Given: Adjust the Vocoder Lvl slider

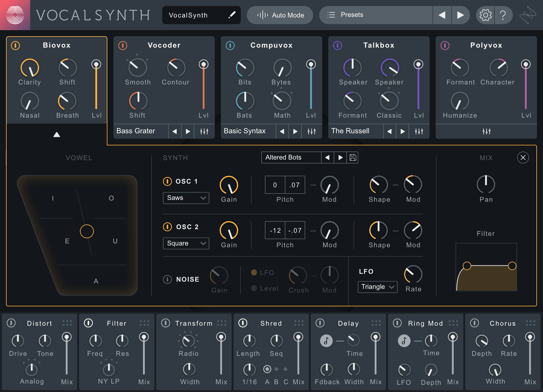Looking at the screenshot, I should click(204, 87).
